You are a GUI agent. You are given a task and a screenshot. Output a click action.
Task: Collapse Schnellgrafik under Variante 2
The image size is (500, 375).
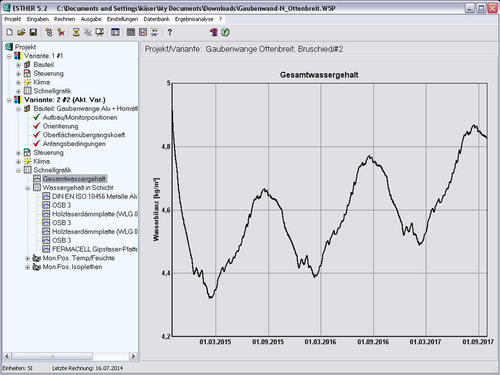coord(19,170)
